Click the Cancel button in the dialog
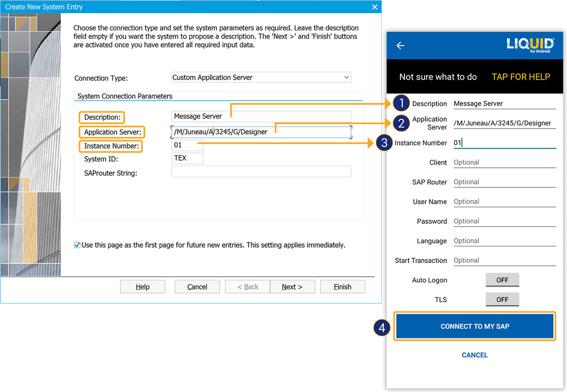This screenshot has height=392, width=567. click(x=197, y=287)
